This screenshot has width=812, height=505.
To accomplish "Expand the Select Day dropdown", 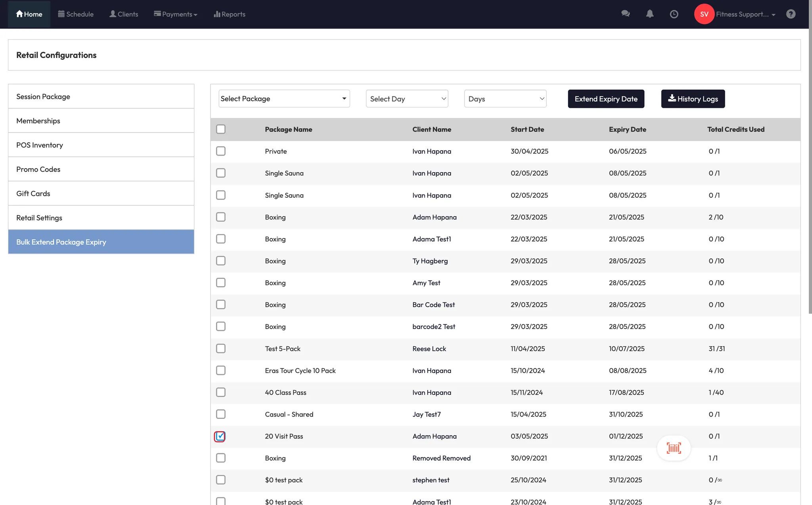I will (407, 99).
